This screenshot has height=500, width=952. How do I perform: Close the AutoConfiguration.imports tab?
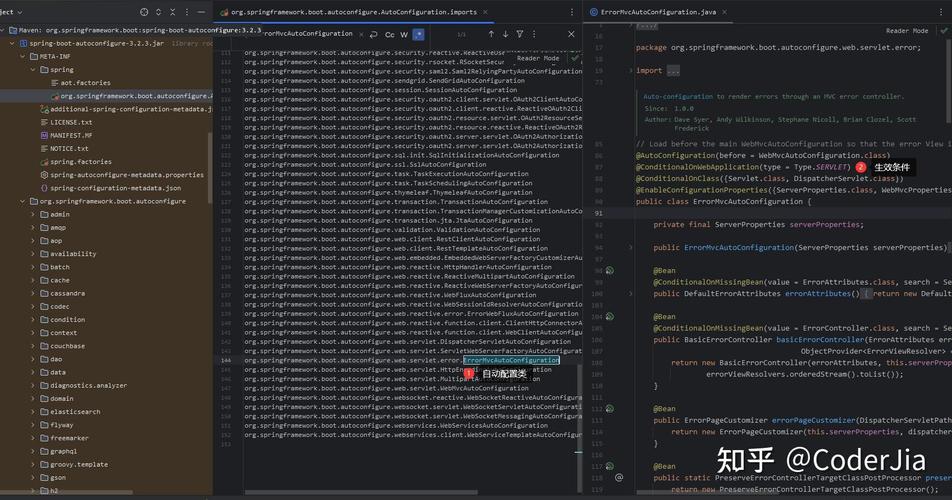(x=485, y=12)
